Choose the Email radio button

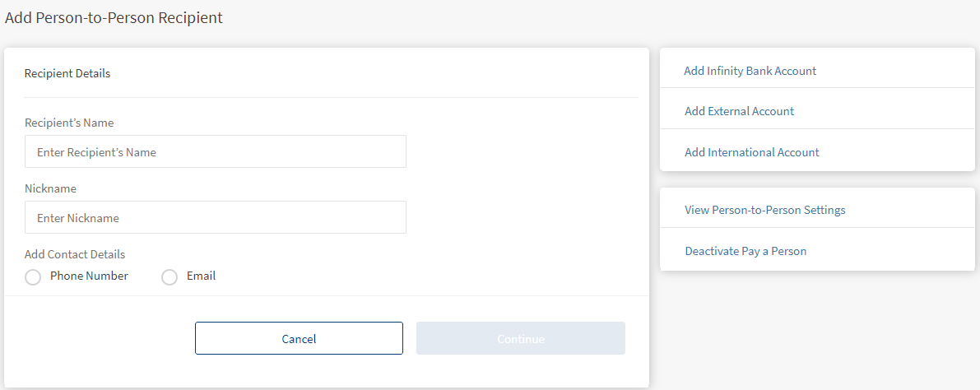[x=170, y=277]
